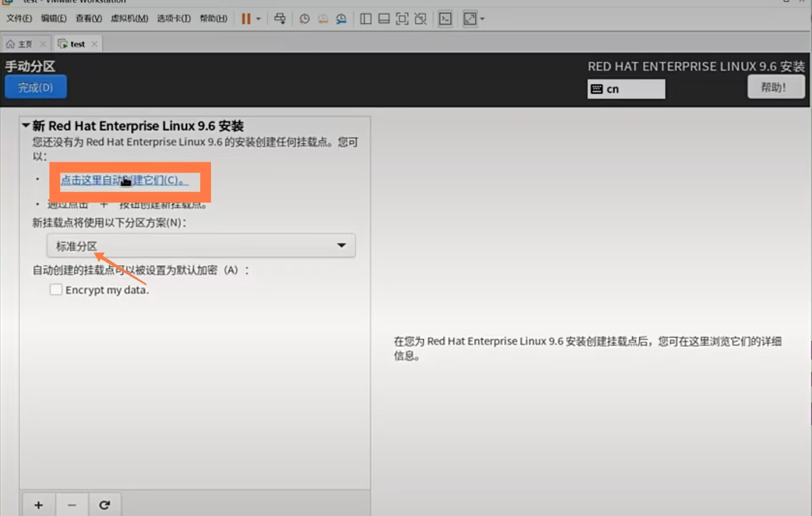This screenshot has height=516, width=812.
Task: Click the reload storage configuration refresh icon
Action: [x=105, y=505]
